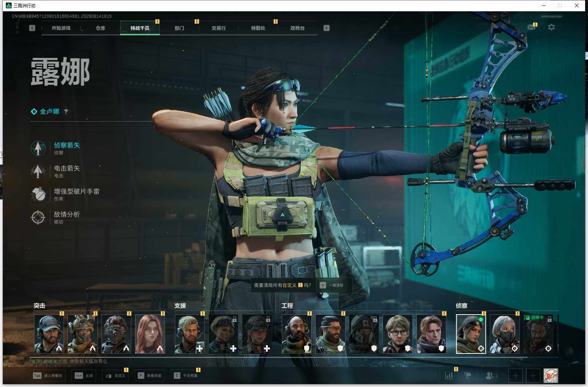
Task: Switch to the 部门 tab
Action: tap(179, 28)
